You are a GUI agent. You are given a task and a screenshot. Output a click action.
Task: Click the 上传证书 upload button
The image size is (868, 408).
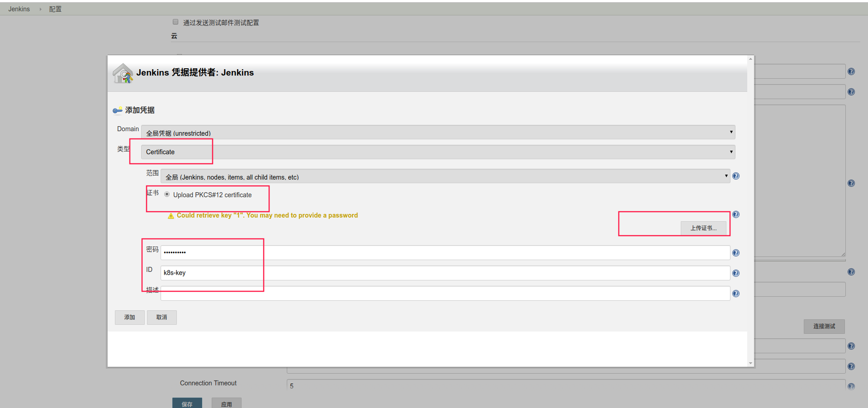click(703, 228)
